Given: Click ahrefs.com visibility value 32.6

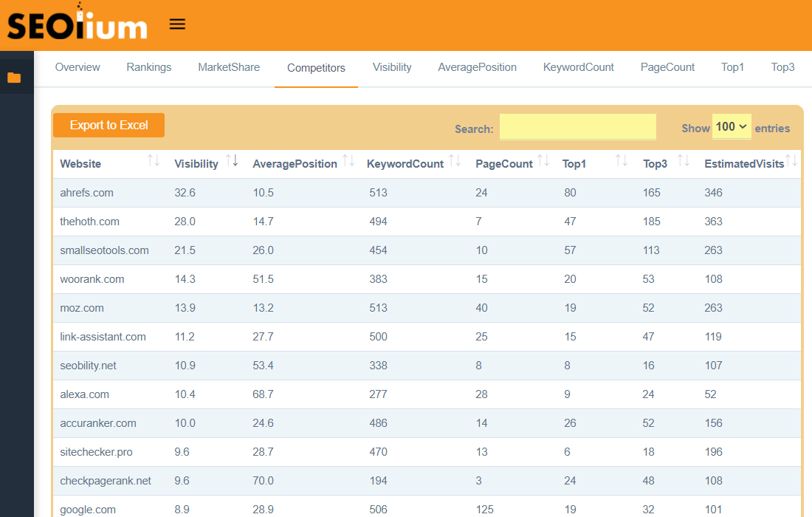Looking at the screenshot, I should tap(185, 193).
